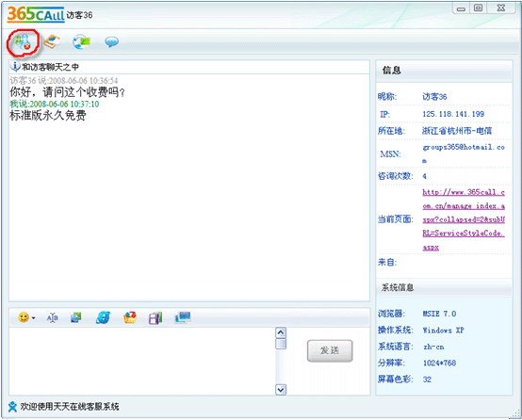
Task: Click the end-chat icon circled in red
Action: 23,42
